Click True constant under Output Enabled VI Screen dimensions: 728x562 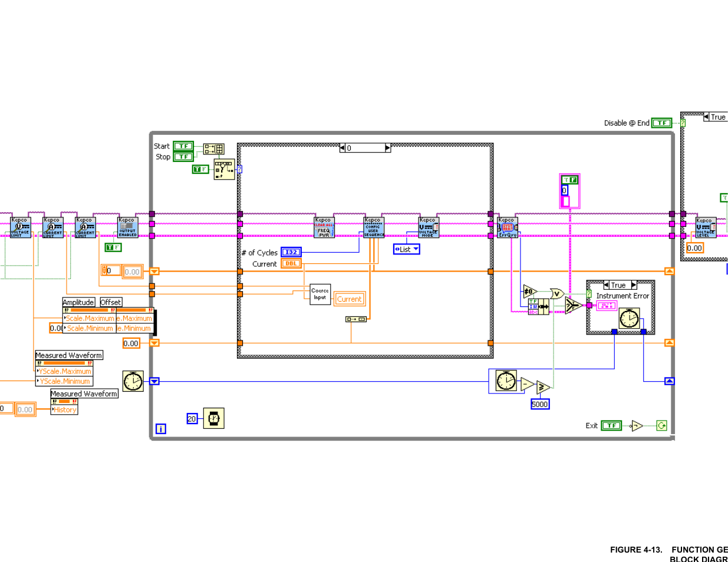pyautogui.click(x=113, y=247)
